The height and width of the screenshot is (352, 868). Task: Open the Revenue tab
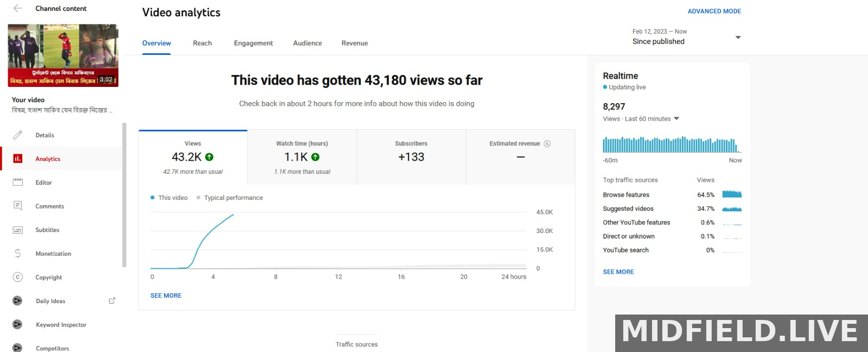355,43
